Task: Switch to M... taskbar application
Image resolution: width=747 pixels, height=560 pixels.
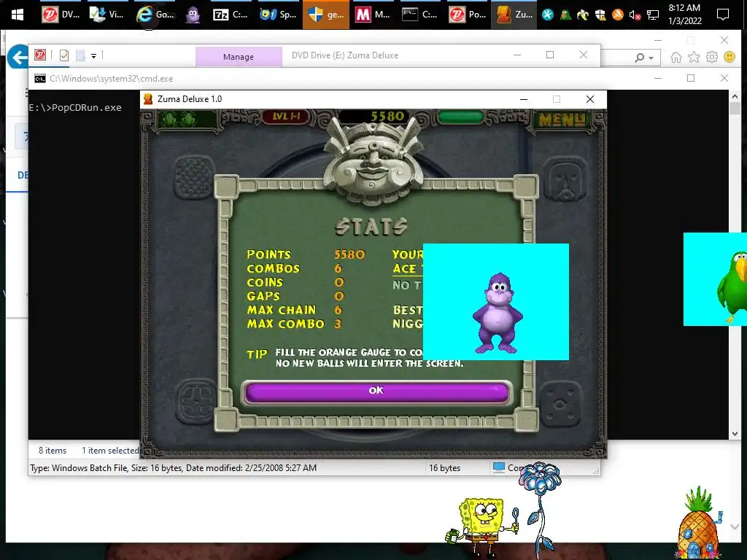Action: [373, 15]
